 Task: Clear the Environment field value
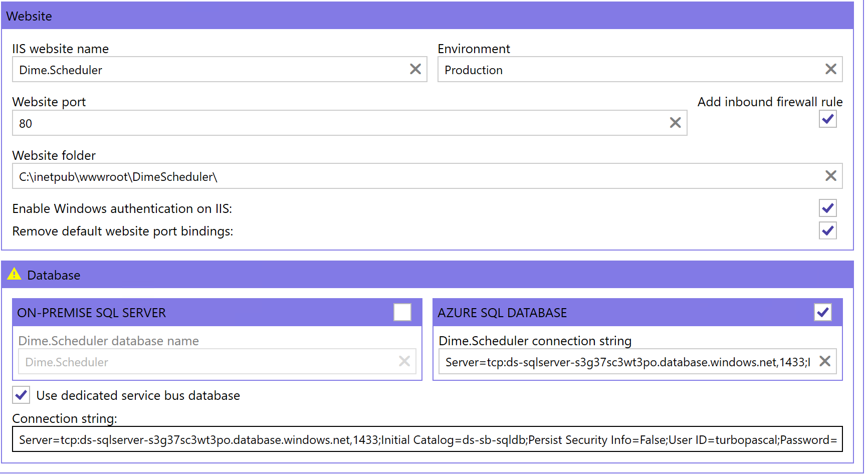(x=830, y=69)
